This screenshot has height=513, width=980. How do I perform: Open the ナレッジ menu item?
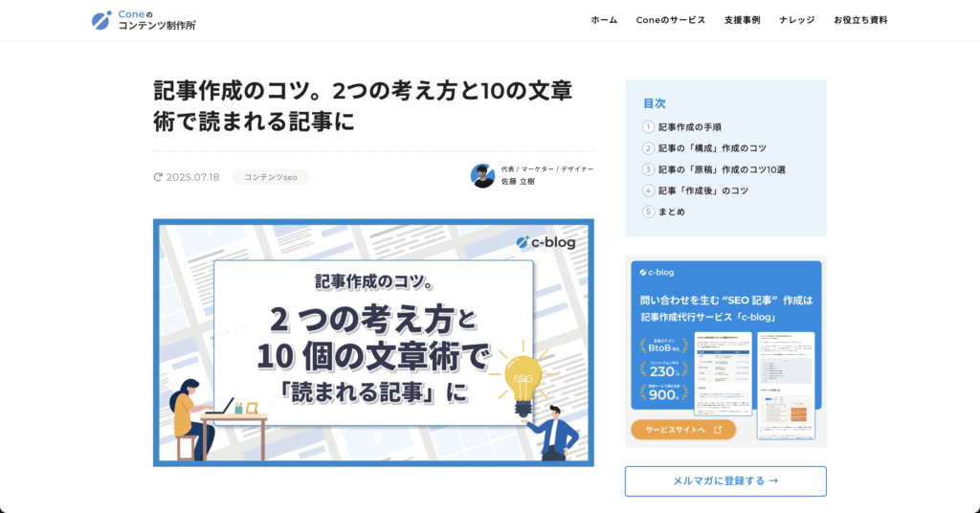[x=797, y=20]
